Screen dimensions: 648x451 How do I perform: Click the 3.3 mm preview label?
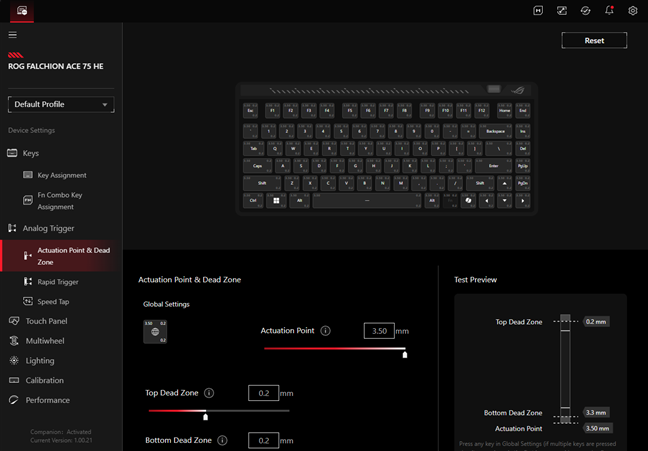596,413
